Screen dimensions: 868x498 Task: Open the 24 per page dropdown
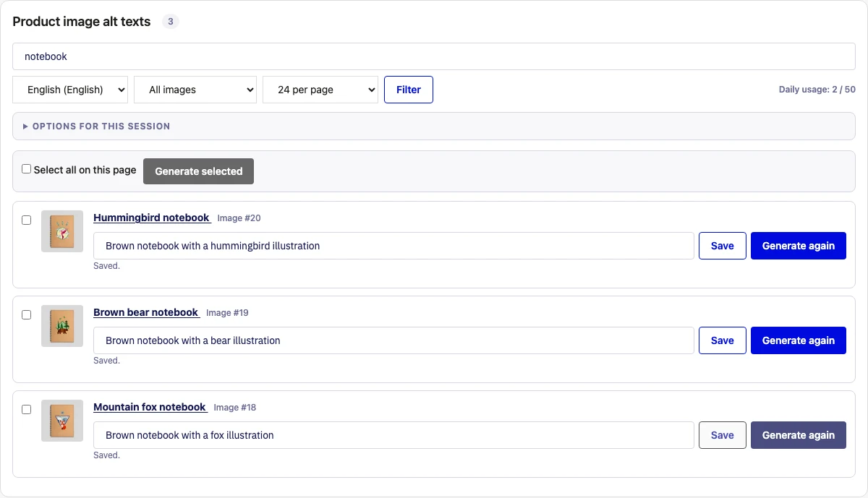tap(320, 90)
